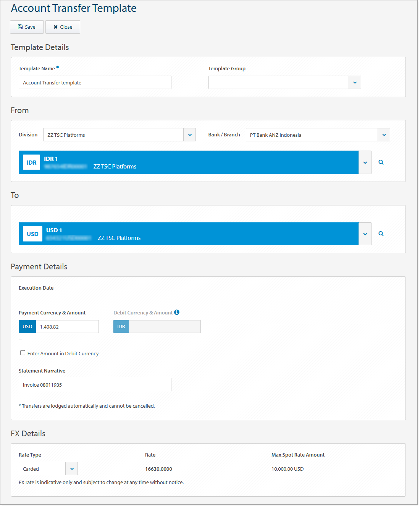Open the search icon beside the From account

(381, 162)
